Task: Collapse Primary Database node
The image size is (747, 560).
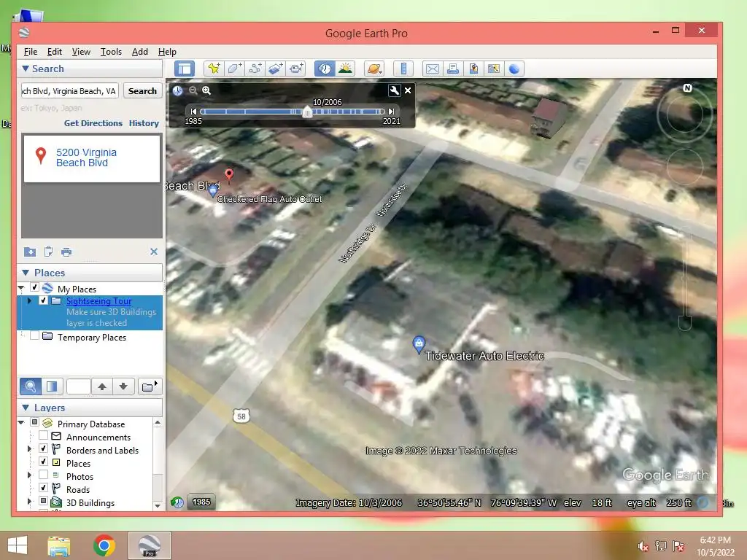Action: [x=21, y=422]
